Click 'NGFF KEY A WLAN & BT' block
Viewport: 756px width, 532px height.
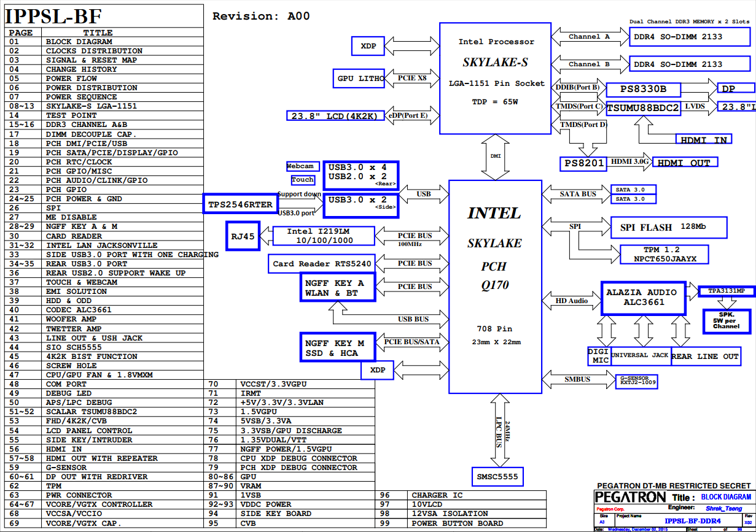338,288
